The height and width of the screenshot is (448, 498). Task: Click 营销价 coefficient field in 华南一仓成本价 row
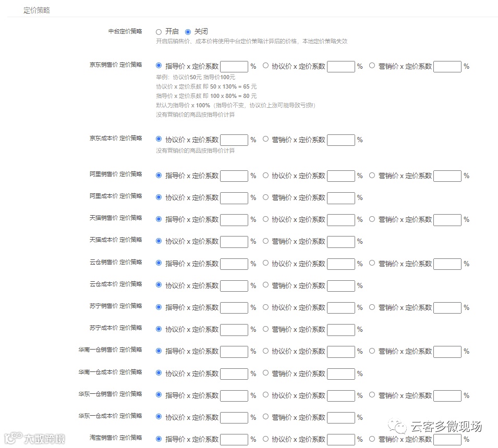(341, 374)
